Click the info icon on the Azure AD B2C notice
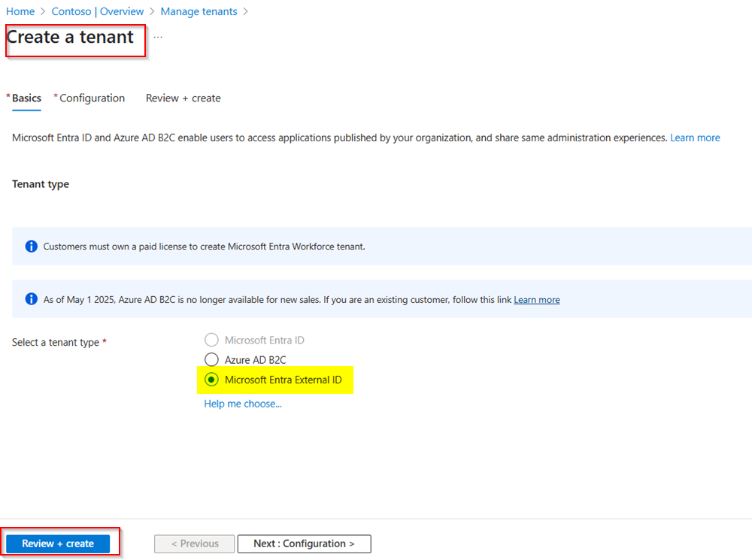The width and height of the screenshot is (752, 560). pos(31,298)
